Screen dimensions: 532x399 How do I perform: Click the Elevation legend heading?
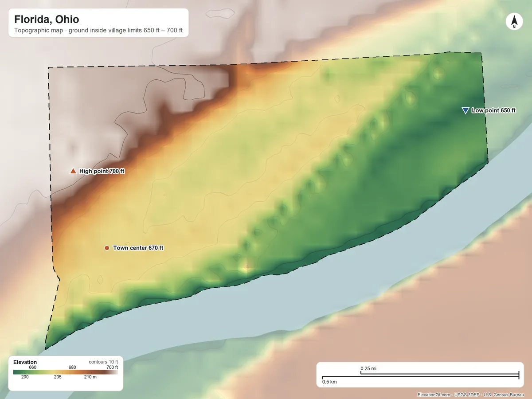coord(25,362)
